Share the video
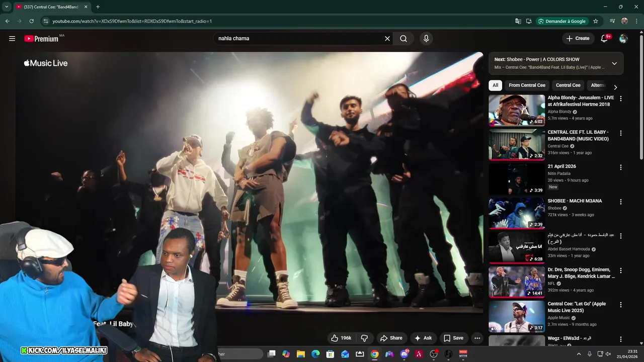644x362 pixels. pyautogui.click(x=391, y=338)
